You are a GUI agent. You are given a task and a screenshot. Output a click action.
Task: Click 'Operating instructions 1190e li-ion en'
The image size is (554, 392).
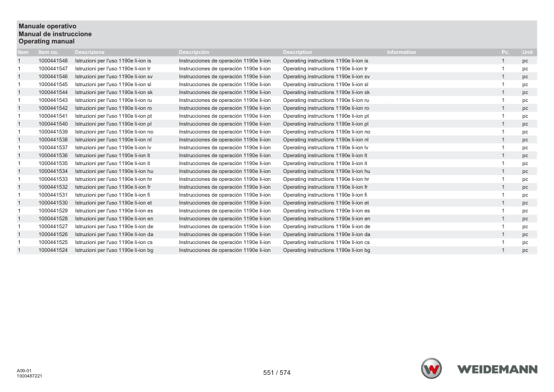[326, 218]
